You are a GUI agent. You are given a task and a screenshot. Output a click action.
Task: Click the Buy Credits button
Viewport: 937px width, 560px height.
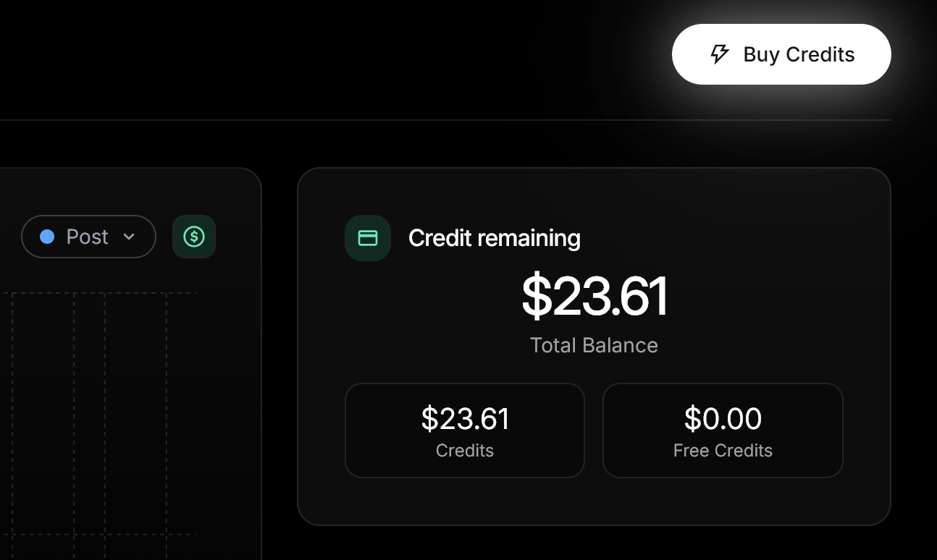781,54
